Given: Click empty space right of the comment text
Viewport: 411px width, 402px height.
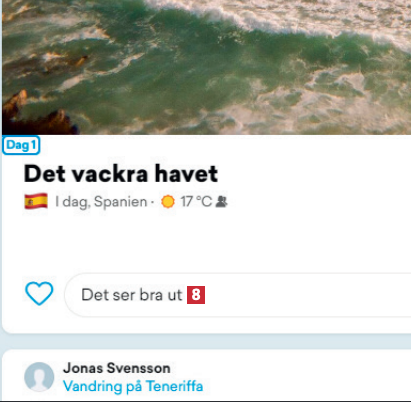Looking at the screenshot, I should click(x=307, y=295).
